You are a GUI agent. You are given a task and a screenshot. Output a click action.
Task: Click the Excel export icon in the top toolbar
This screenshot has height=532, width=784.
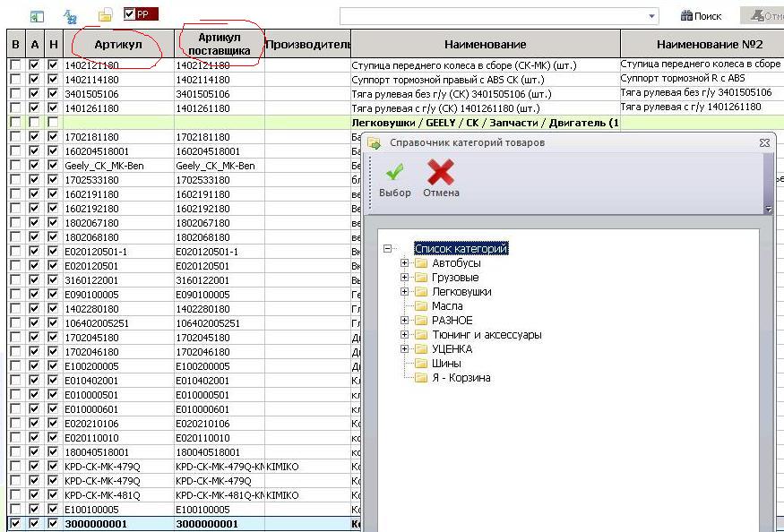[37, 16]
